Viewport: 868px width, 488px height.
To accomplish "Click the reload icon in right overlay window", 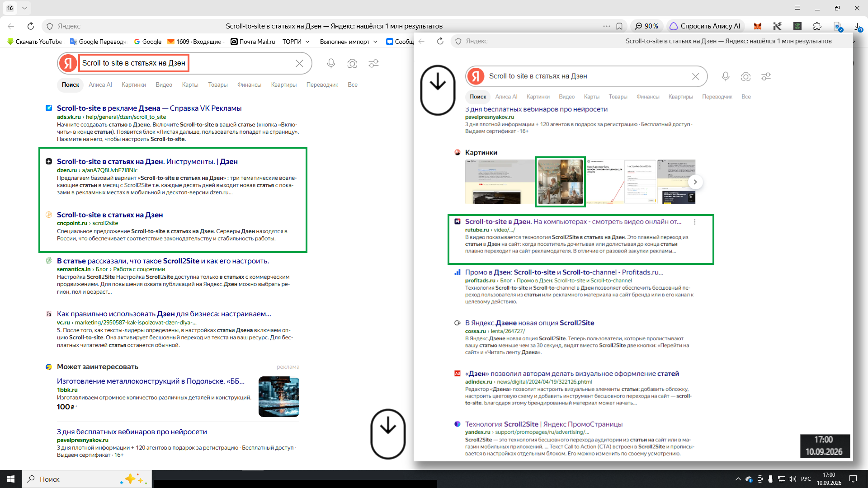I will [x=440, y=41].
